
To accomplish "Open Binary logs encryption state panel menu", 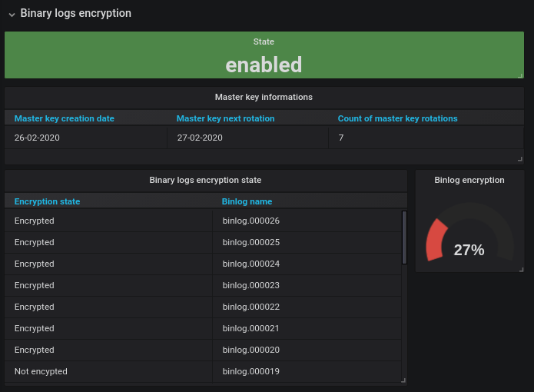I will (205, 180).
